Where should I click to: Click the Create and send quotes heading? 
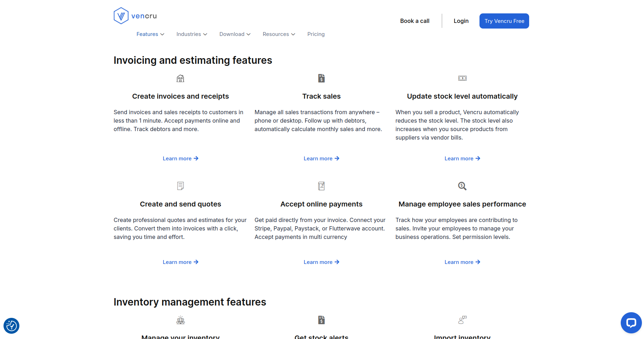(x=180, y=204)
